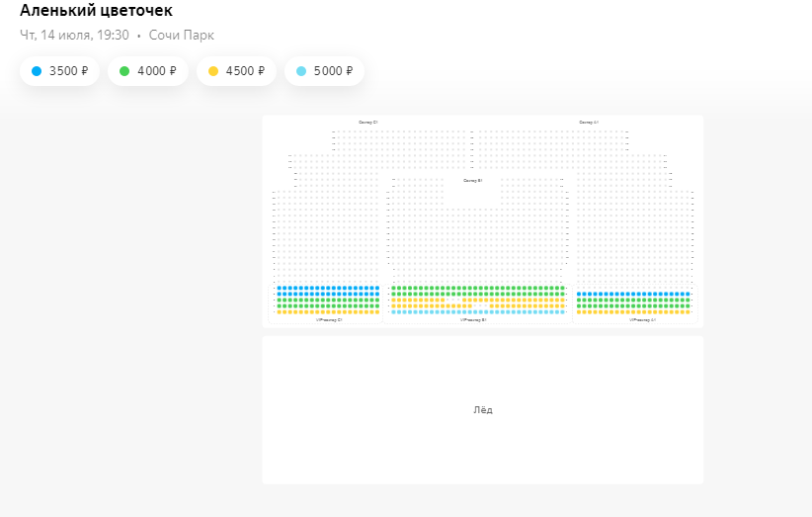Click the VIP-сектор C1 label
The image size is (812, 517).
click(329, 320)
